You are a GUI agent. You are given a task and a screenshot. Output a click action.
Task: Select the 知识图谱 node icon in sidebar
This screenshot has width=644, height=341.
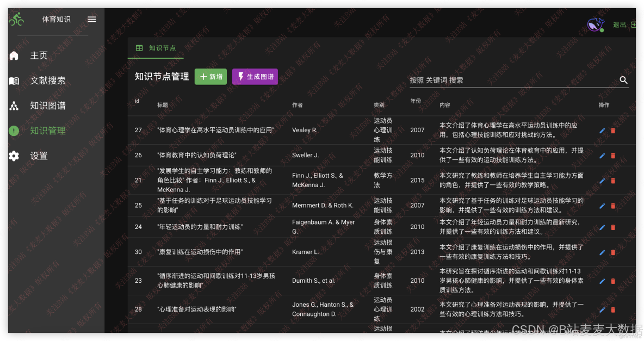14,106
